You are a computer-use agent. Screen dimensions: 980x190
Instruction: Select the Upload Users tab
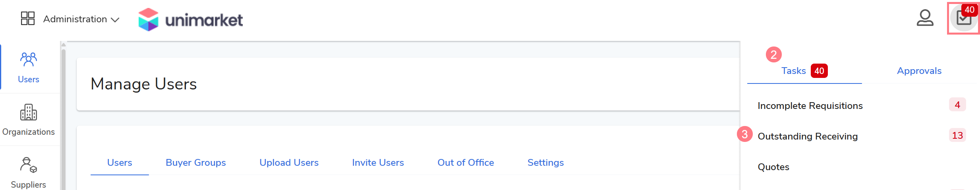click(289, 163)
